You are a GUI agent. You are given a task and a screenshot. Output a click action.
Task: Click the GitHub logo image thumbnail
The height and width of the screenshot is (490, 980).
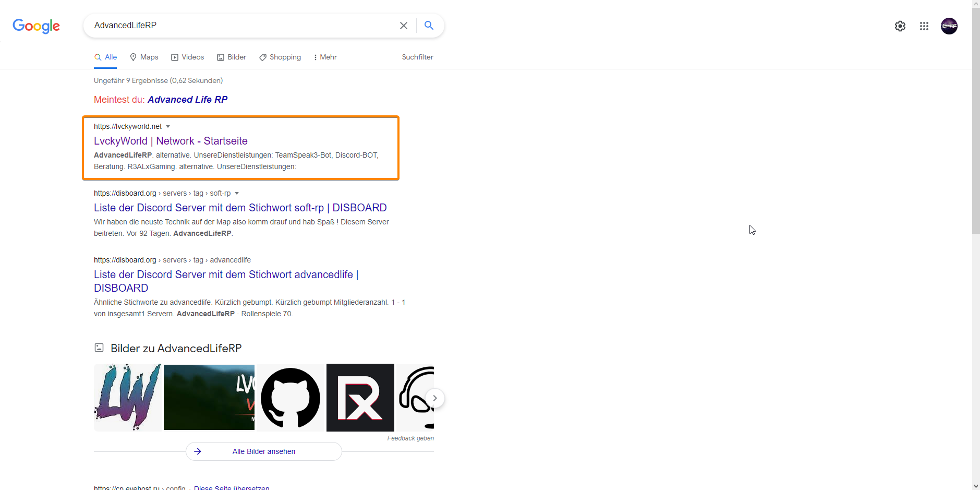pos(290,398)
